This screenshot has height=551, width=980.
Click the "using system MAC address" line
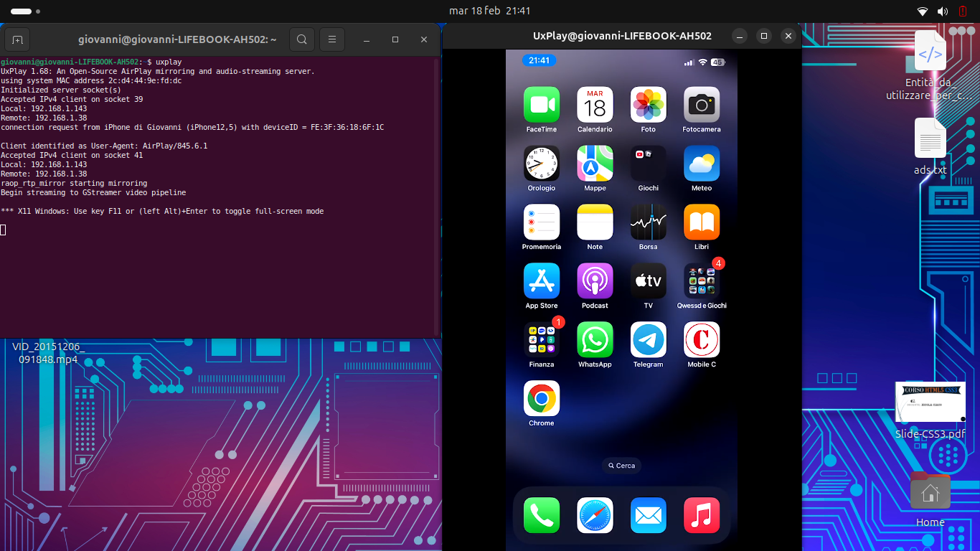pos(91,81)
